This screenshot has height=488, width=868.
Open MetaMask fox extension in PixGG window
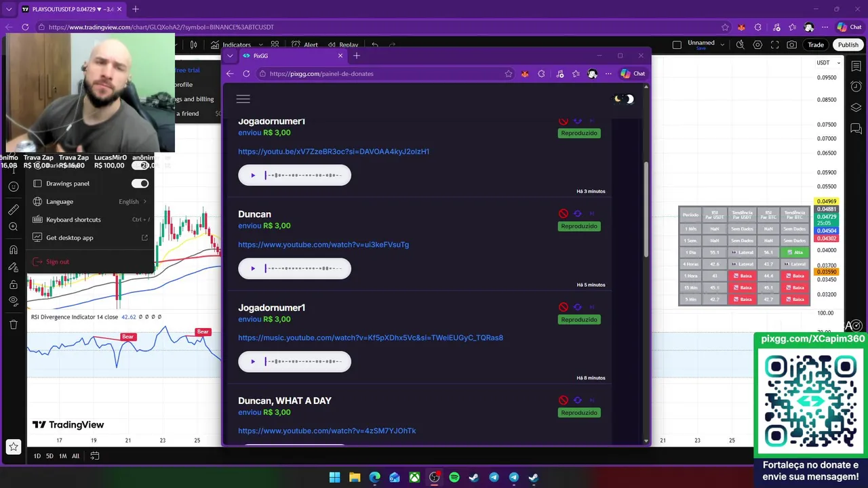[x=525, y=74]
